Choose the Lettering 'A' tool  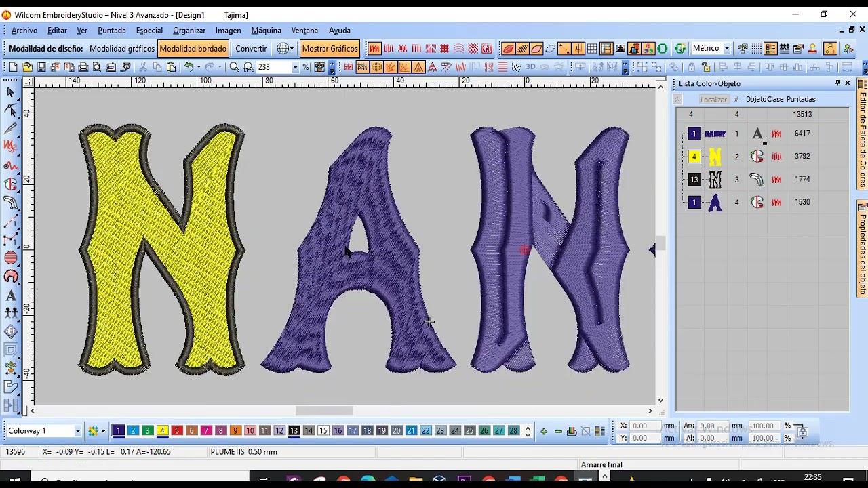point(11,295)
